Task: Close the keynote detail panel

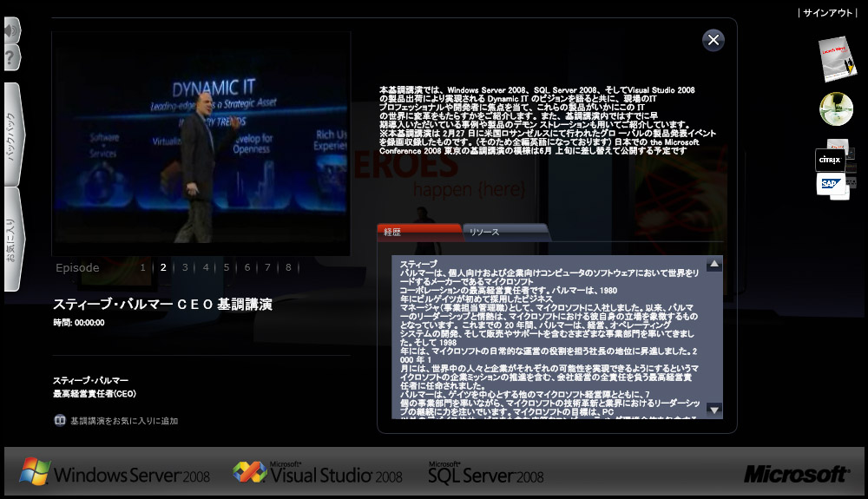Action: coord(713,40)
